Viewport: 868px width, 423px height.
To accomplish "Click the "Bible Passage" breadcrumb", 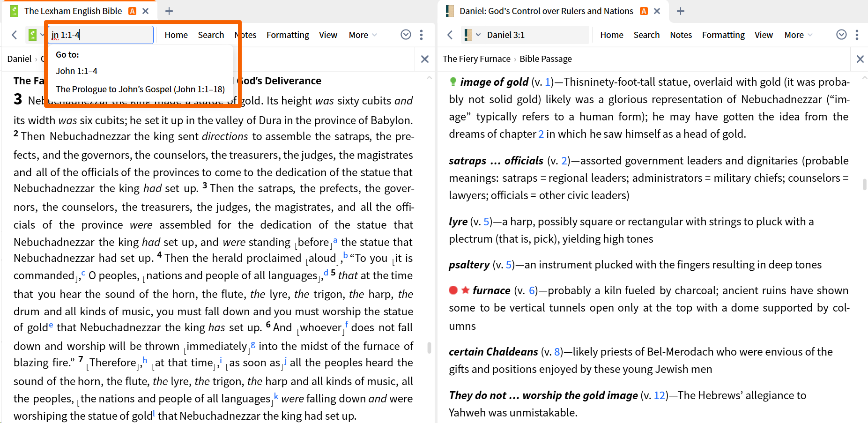I will pos(546,59).
